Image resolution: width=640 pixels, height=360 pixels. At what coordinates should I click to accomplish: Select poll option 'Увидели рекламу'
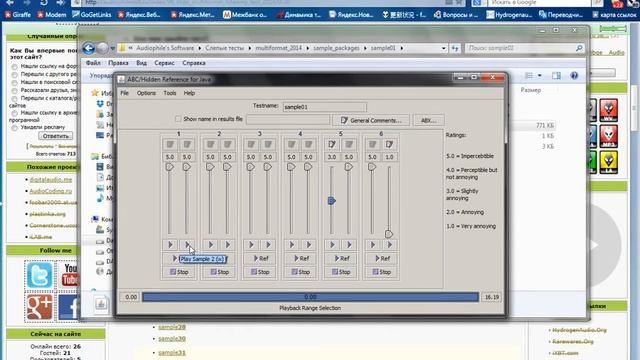15,128
